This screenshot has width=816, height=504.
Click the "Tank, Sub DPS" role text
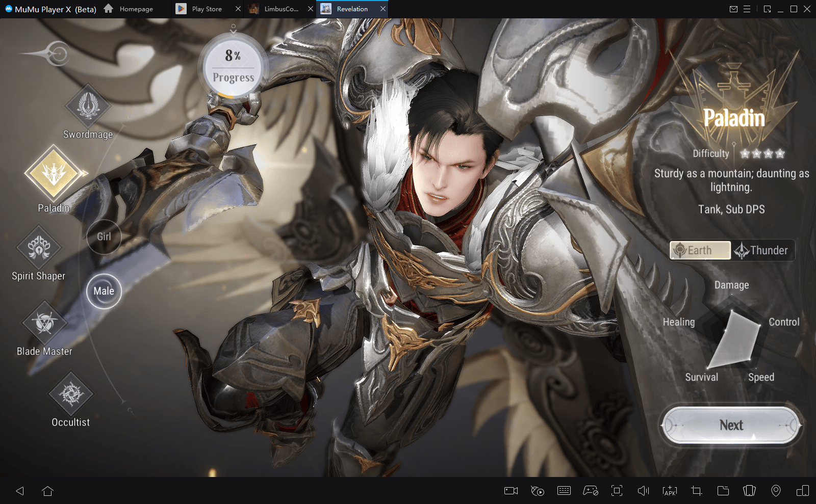731,209
